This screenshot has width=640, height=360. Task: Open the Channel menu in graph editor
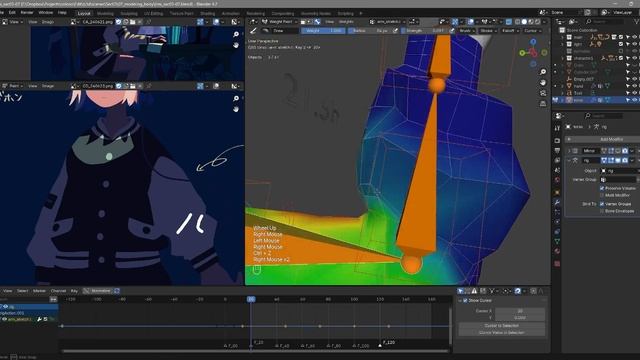(58, 291)
